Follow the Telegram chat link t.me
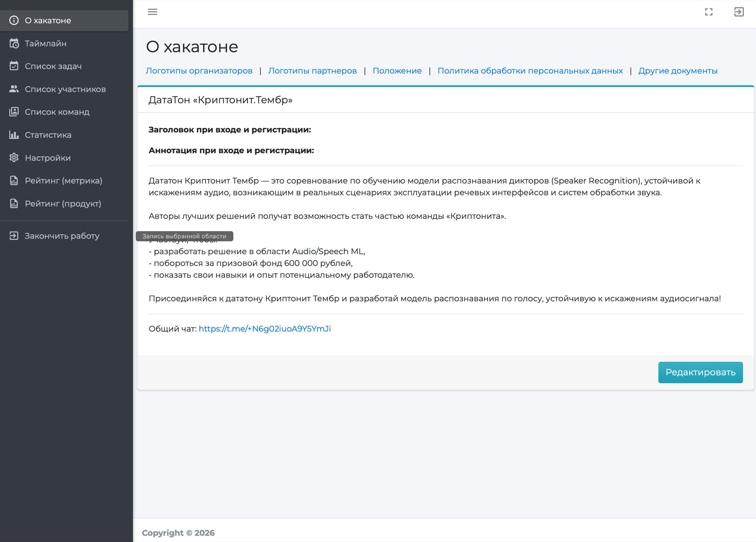Screen dimensions: 756x542 click(x=265, y=329)
